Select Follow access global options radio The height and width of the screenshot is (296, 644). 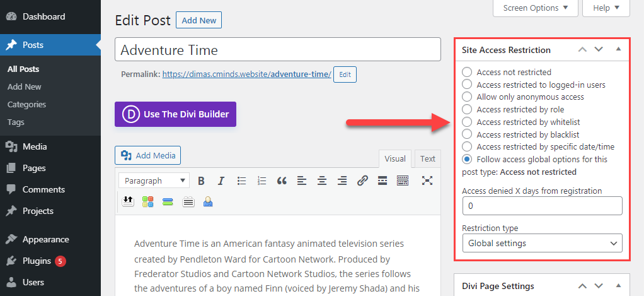[x=466, y=159]
